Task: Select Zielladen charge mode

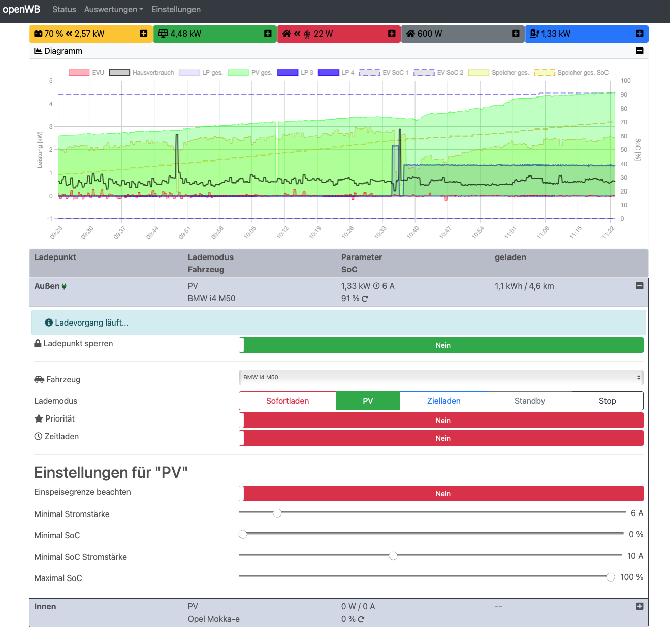Action: click(443, 401)
